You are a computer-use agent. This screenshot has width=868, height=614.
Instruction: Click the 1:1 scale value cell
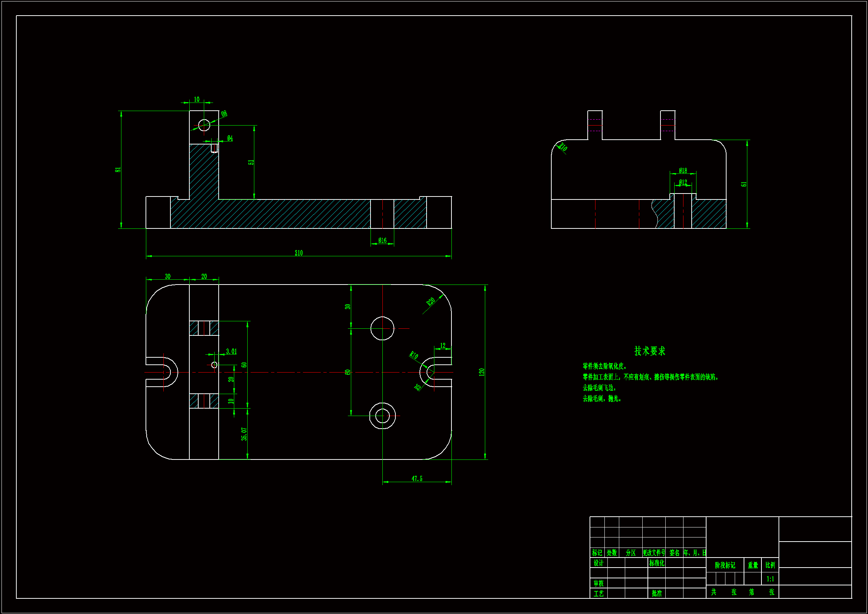770,579
